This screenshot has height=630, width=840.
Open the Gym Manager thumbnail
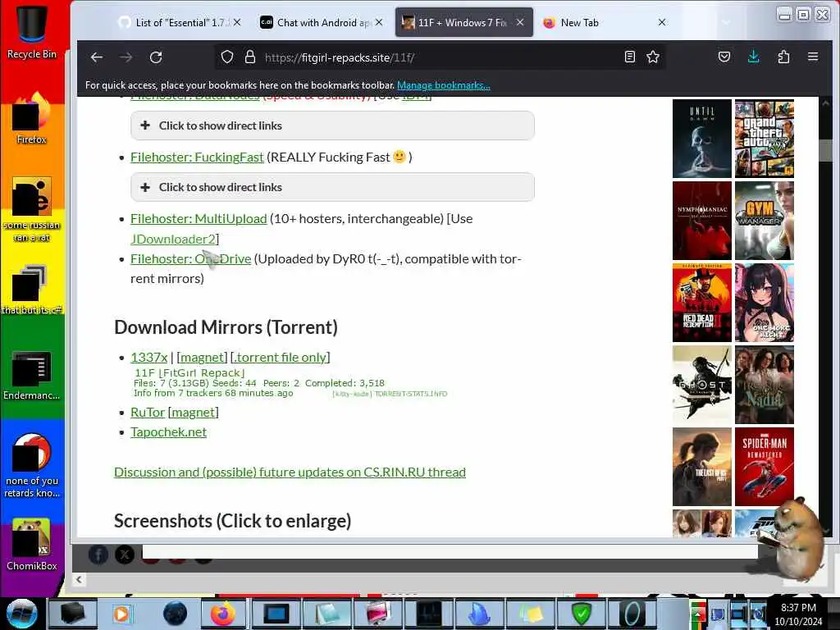764,220
